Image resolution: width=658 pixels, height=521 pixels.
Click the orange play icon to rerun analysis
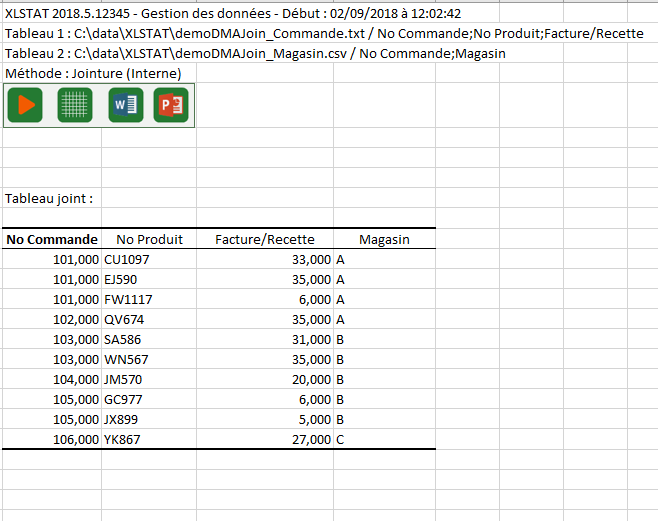click(25, 105)
